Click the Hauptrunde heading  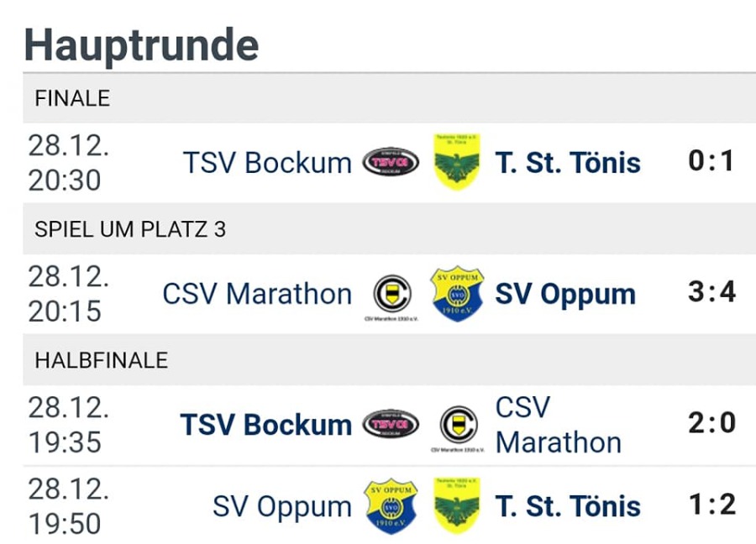(x=141, y=44)
